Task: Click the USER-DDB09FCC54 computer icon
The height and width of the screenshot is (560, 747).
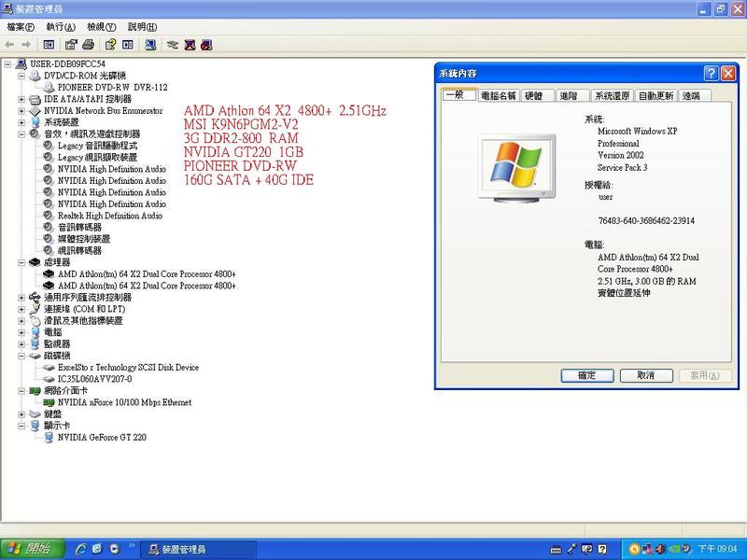Action: 21,63
